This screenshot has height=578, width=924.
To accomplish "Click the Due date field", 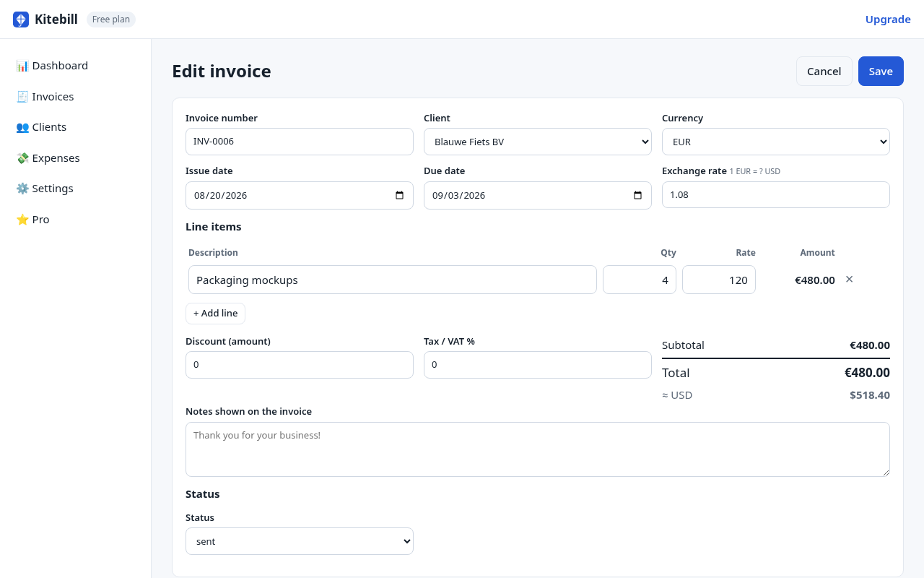I will [x=538, y=195].
